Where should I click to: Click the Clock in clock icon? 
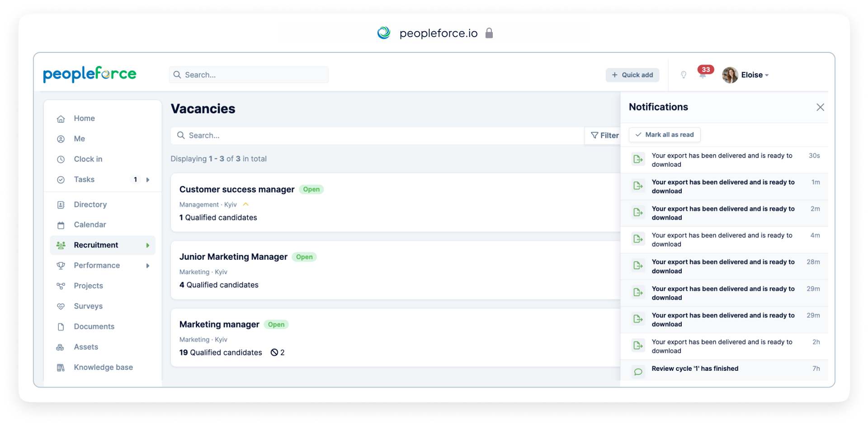coord(61,159)
